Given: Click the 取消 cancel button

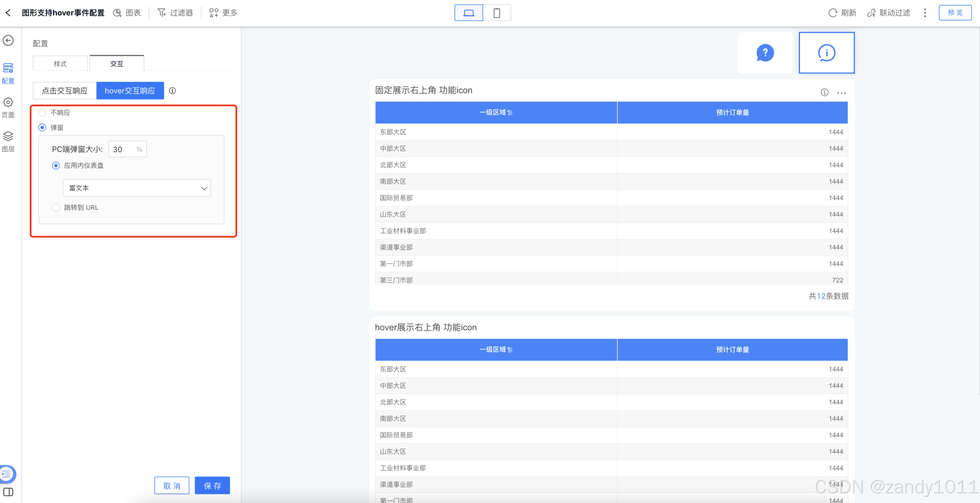Looking at the screenshot, I should pyautogui.click(x=172, y=486).
